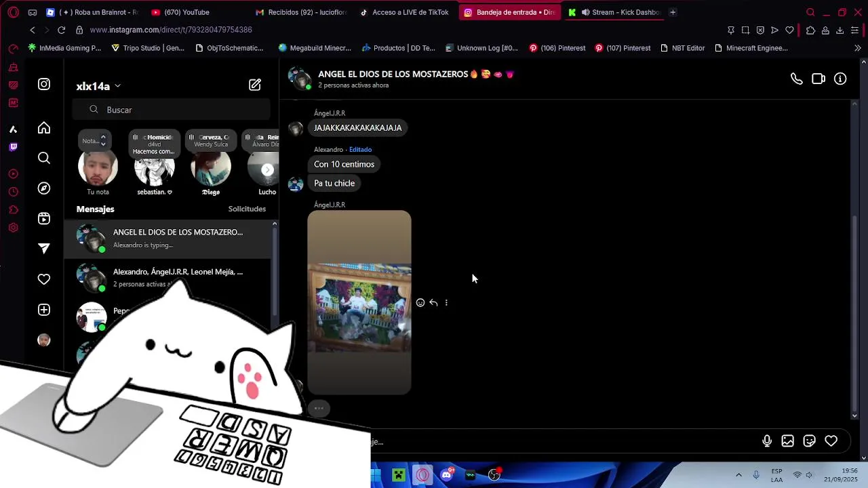React to the photo message with emoji
The width and height of the screenshot is (868, 488).
420,303
